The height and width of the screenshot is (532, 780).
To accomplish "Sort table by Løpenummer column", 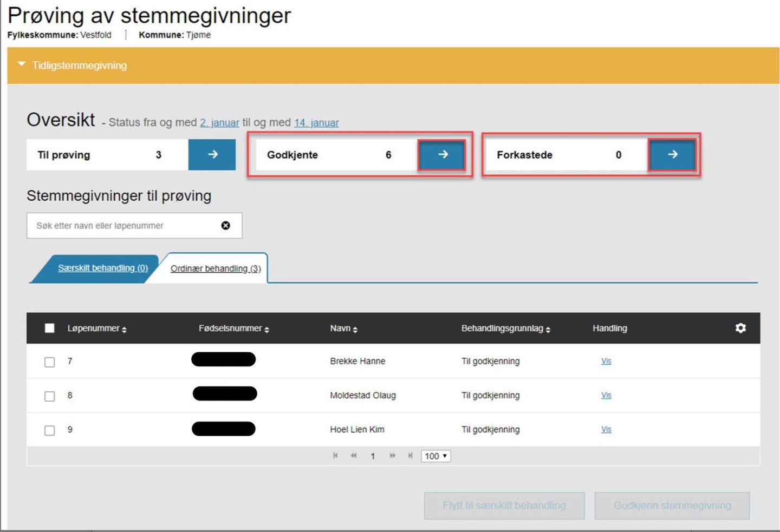I will [96, 329].
